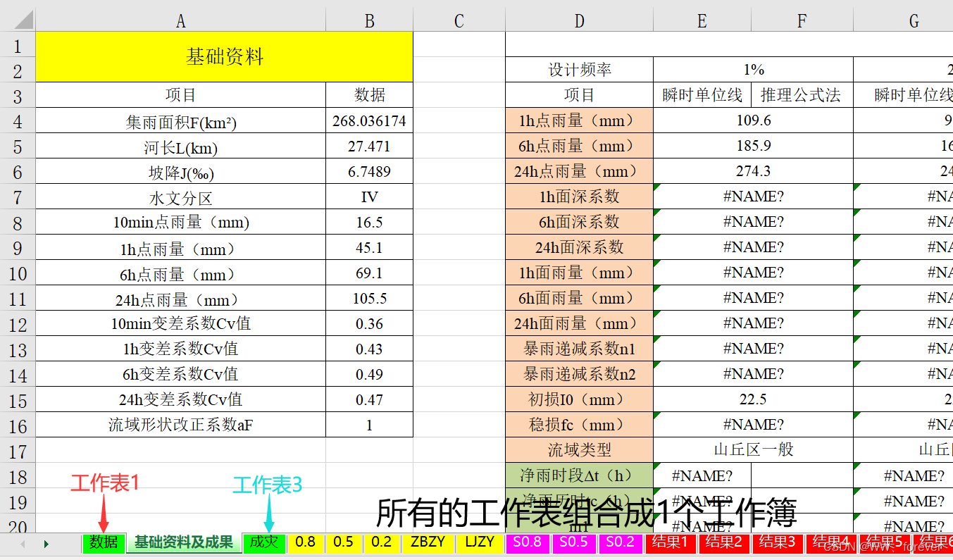Select row 16 header
The height and width of the screenshot is (560, 953).
[x=18, y=425]
